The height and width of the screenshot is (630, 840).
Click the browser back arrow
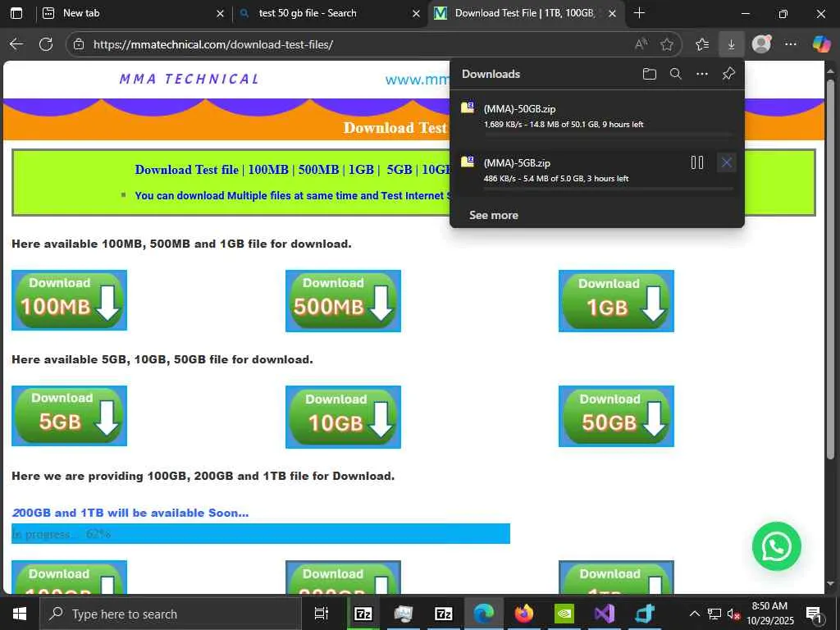click(16, 44)
